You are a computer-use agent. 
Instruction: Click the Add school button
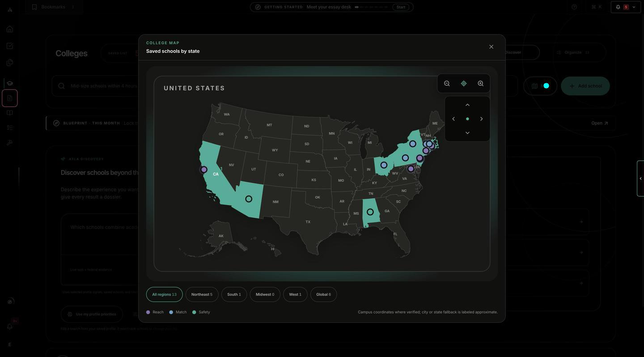coord(585,86)
